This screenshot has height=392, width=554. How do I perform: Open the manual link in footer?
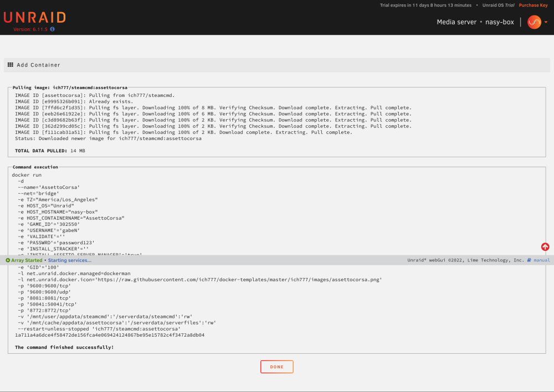tap(541, 260)
